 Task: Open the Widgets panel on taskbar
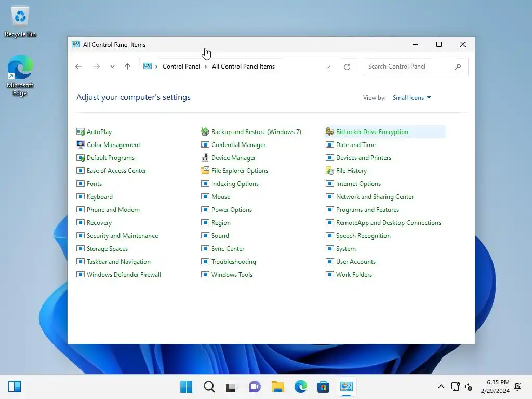point(15,387)
